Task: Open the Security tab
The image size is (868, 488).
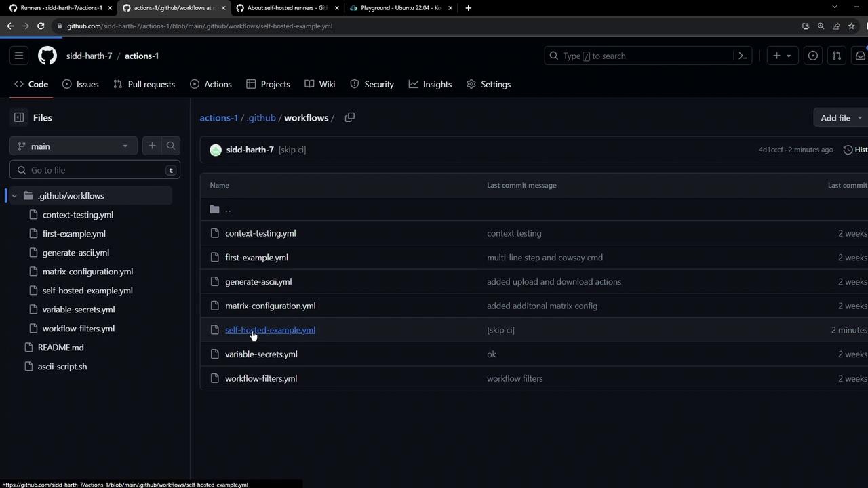Action: click(x=372, y=84)
